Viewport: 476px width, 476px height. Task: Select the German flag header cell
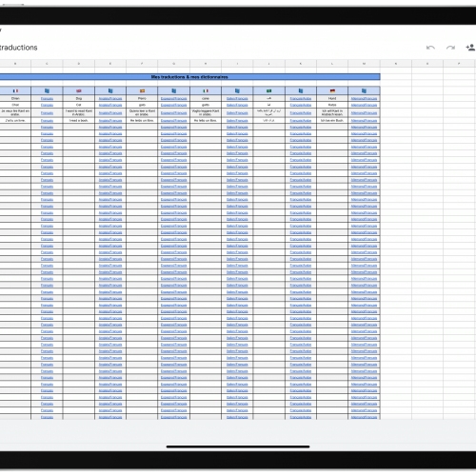click(332, 90)
